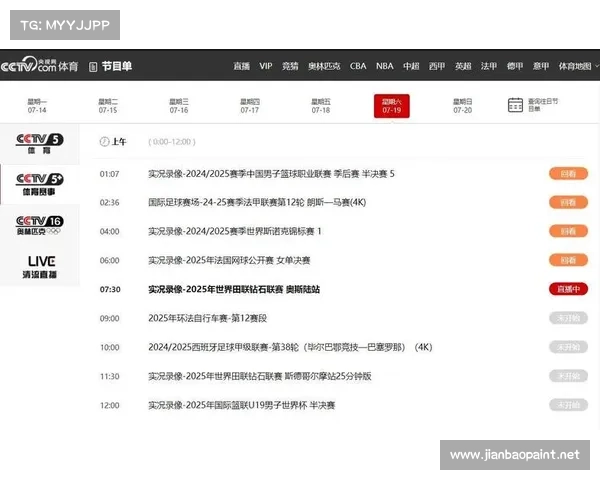The width and height of the screenshot is (600, 480).
Task: Open the 2025年环法自行车赛-第12赛段 title
Action: [x=207, y=318]
